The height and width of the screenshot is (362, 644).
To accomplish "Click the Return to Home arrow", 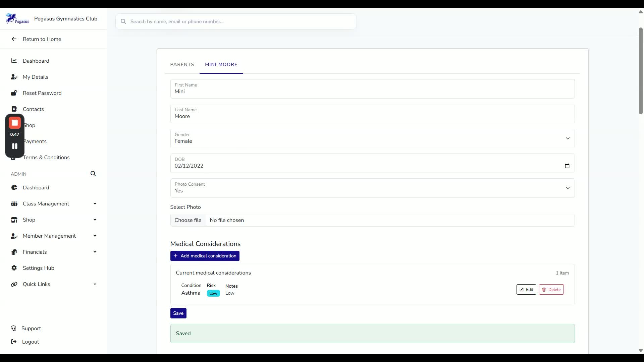I will (x=14, y=39).
